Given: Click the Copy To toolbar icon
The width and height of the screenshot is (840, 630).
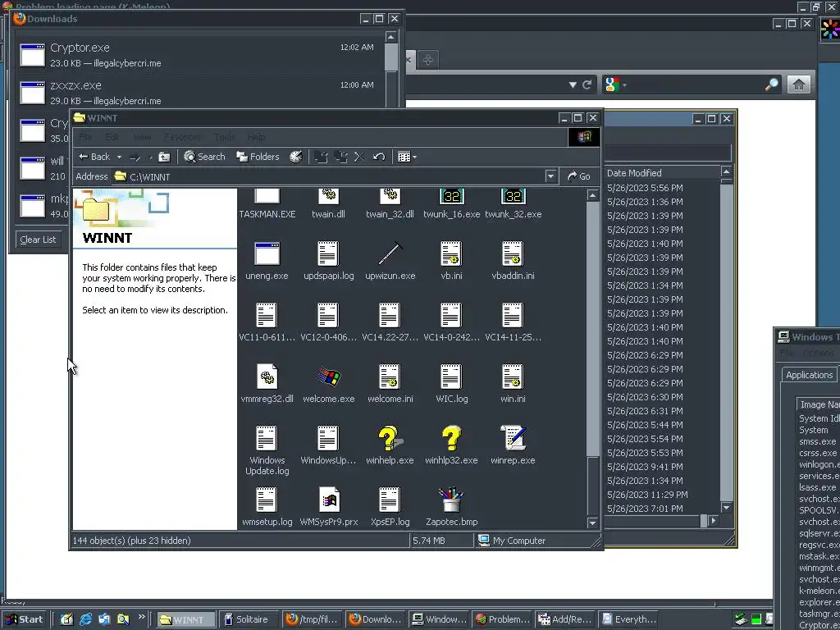Looking at the screenshot, I should [340, 157].
